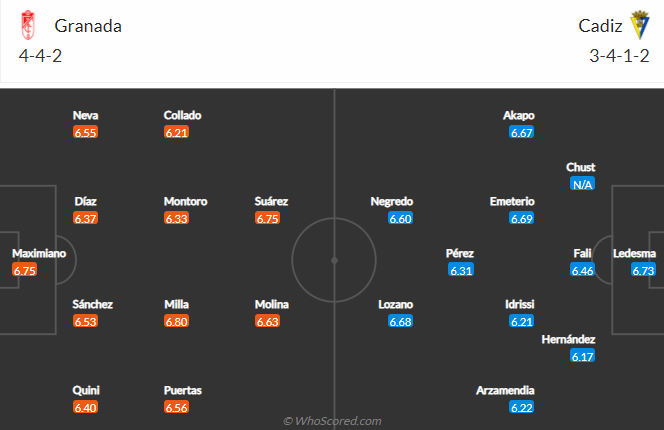Screen dimensions: 664x430
Task: Open player Akapo's name
Action: coord(518,115)
